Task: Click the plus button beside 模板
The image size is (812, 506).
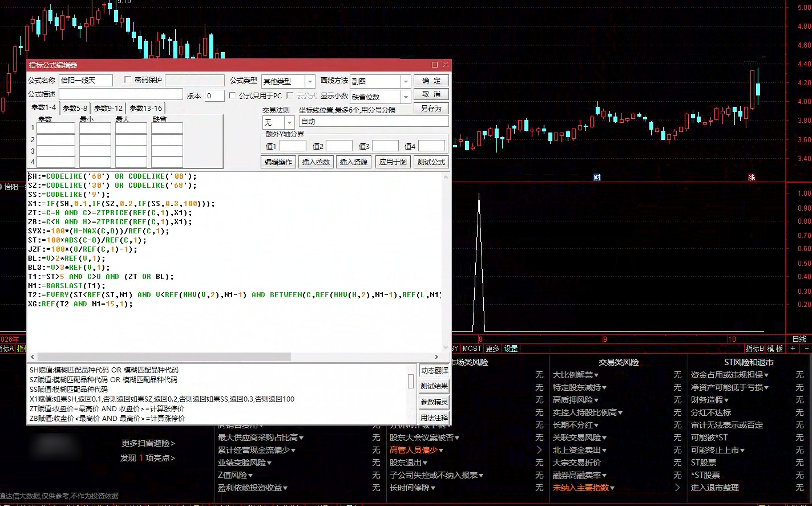Action: tap(793, 348)
